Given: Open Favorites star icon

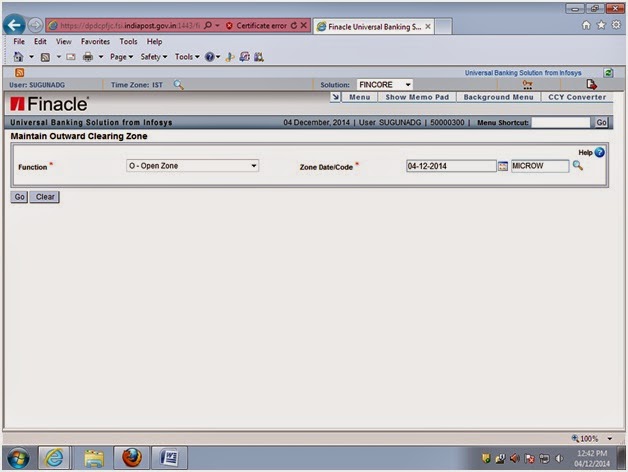Looking at the screenshot, I should [x=601, y=25].
